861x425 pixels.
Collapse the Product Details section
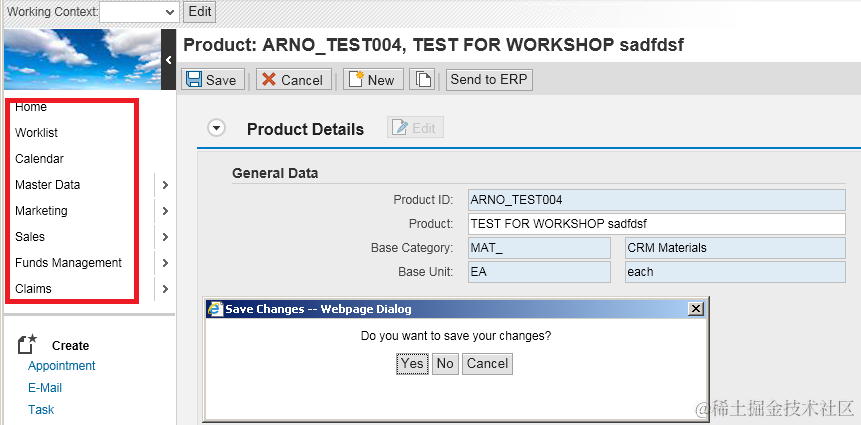coord(216,128)
